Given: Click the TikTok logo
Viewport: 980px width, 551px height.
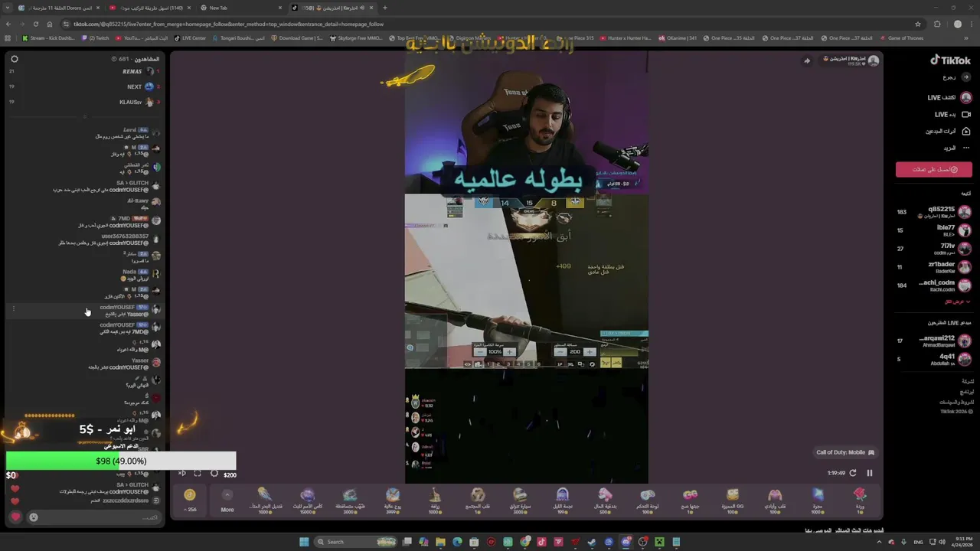Looking at the screenshot, I should (x=950, y=60).
